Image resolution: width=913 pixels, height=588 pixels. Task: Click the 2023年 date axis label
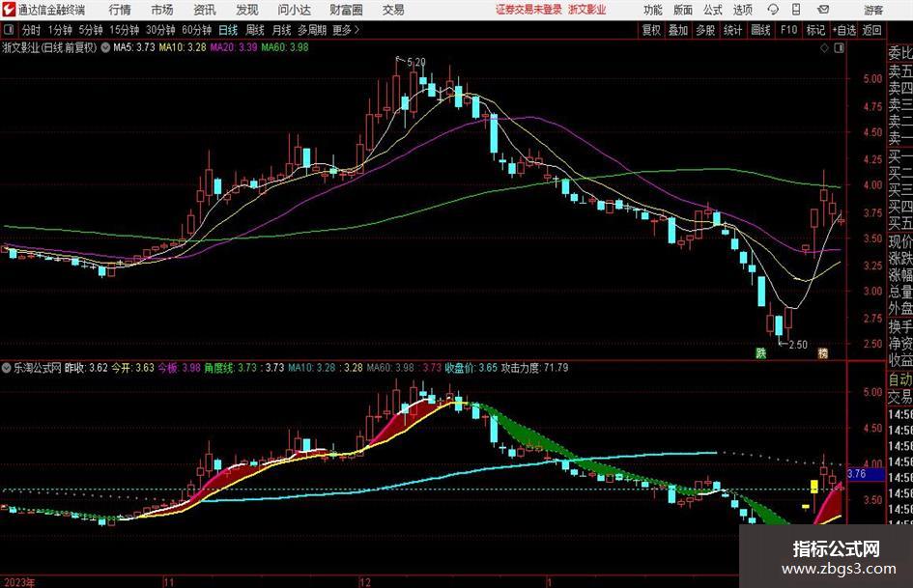pyautogui.click(x=18, y=581)
